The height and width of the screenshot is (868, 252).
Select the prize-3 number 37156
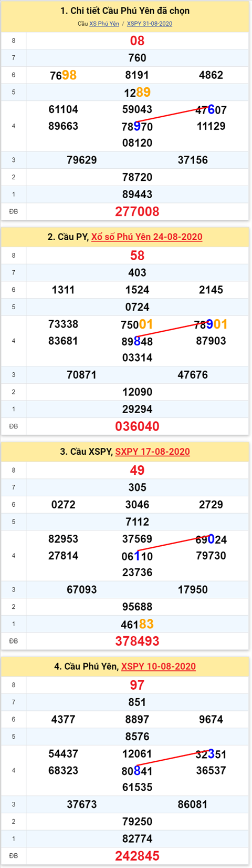pyautogui.click(x=193, y=160)
